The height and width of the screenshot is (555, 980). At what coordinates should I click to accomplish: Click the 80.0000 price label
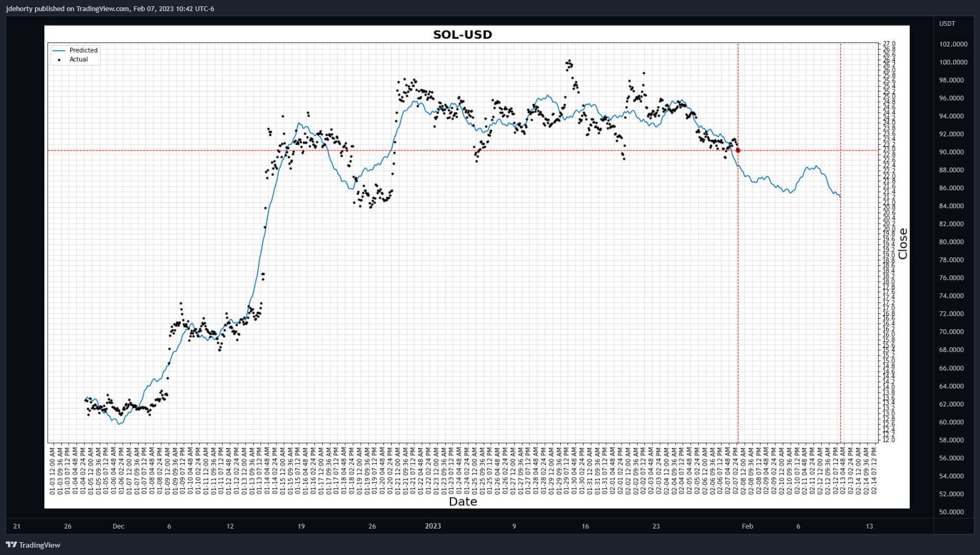tap(951, 242)
